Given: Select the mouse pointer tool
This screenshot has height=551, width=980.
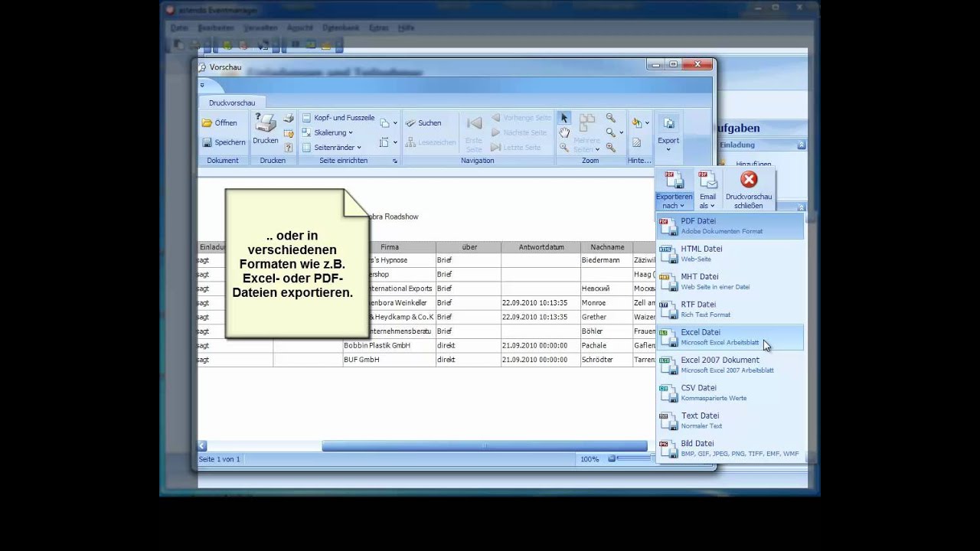Looking at the screenshot, I should pos(564,118).
